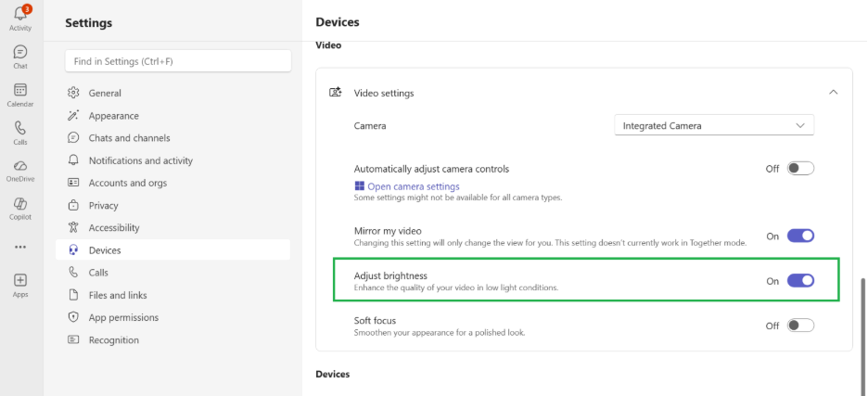Collapse the Video settings section chevron
This screenshot has width=868, height=396.
point(833,93)
